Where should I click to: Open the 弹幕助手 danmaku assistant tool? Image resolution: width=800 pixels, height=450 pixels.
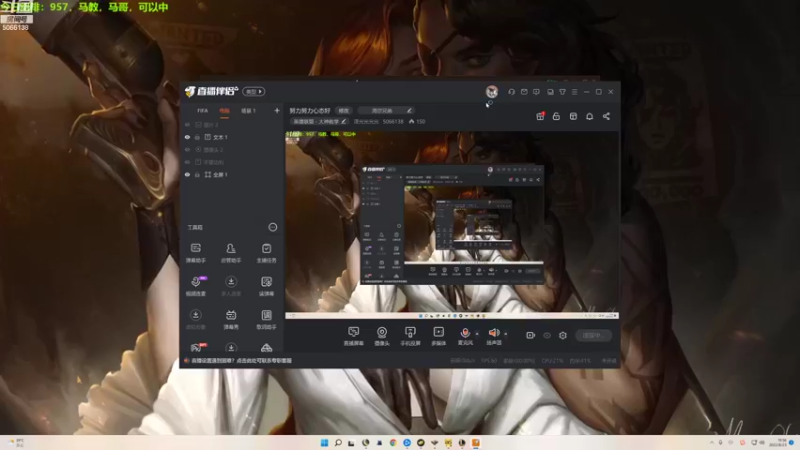[x=195, y=253]
